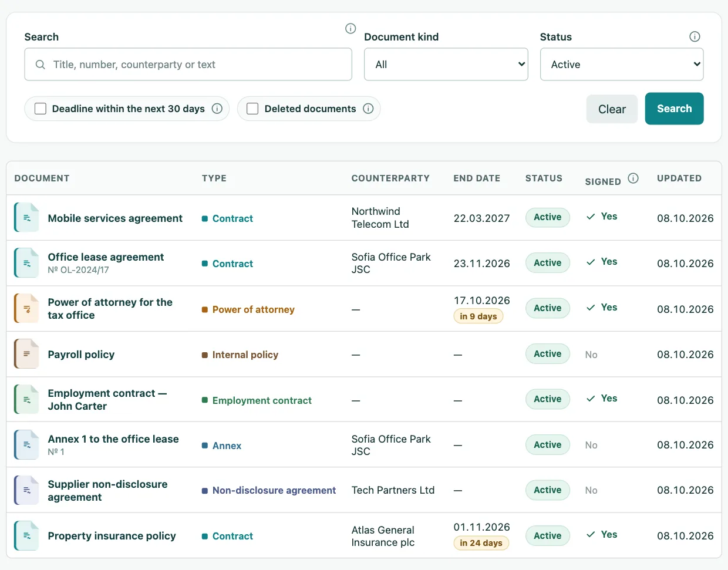Click document number № OL-2024/17
728x570 pixels.
78,270
